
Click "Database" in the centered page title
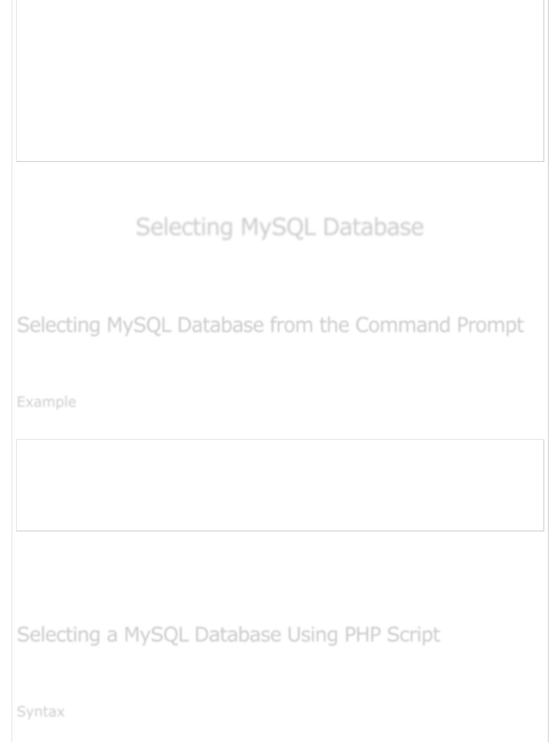point(373,227)
